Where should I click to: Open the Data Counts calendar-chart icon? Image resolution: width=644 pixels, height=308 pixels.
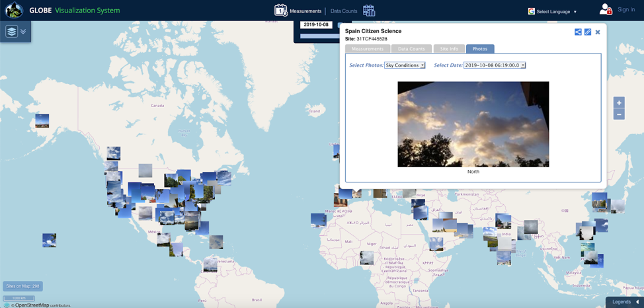click(x=369, y=11)
